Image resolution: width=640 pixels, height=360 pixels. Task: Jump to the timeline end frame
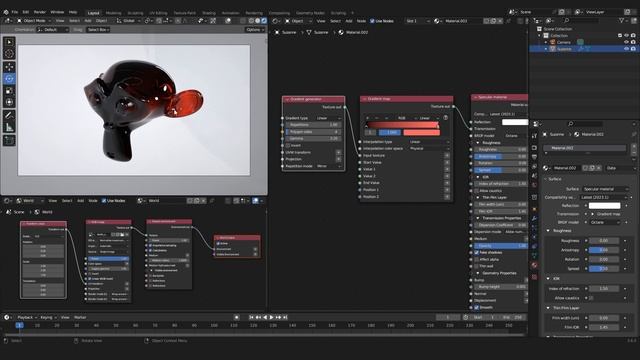click(285, 317)
